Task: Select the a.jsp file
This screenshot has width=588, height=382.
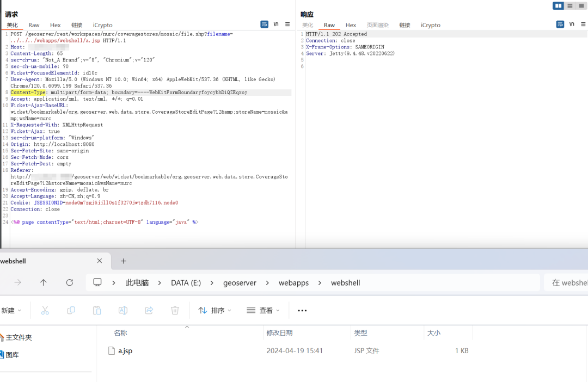Action: tap(125, 351)
